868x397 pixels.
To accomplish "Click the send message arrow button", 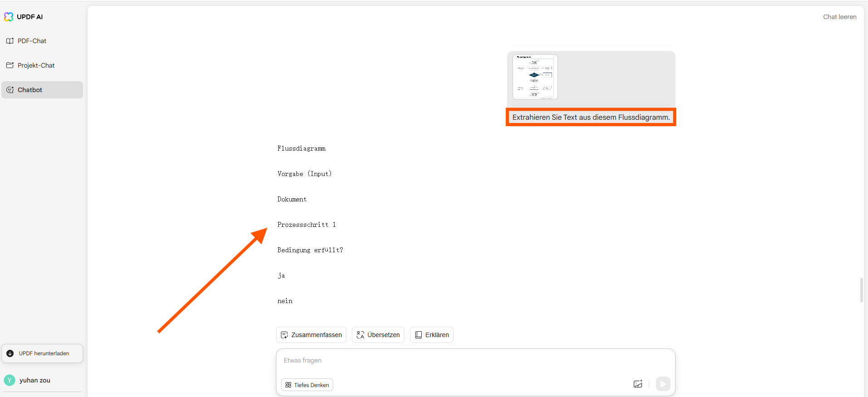I will coord(663,384).
